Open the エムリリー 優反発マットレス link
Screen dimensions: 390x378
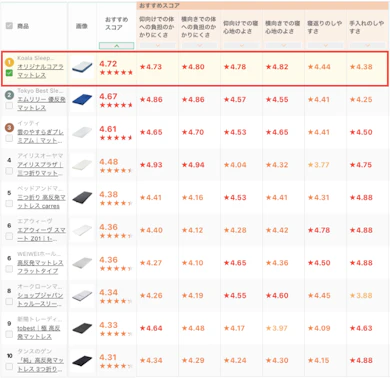pos(41,104)
